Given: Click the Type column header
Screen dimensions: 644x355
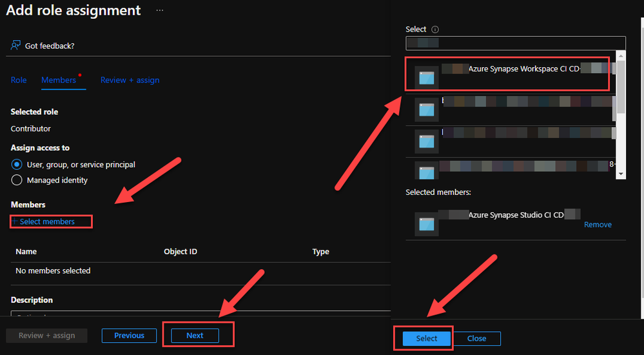Looking at the screenshot, I should (x=320, y=251).
